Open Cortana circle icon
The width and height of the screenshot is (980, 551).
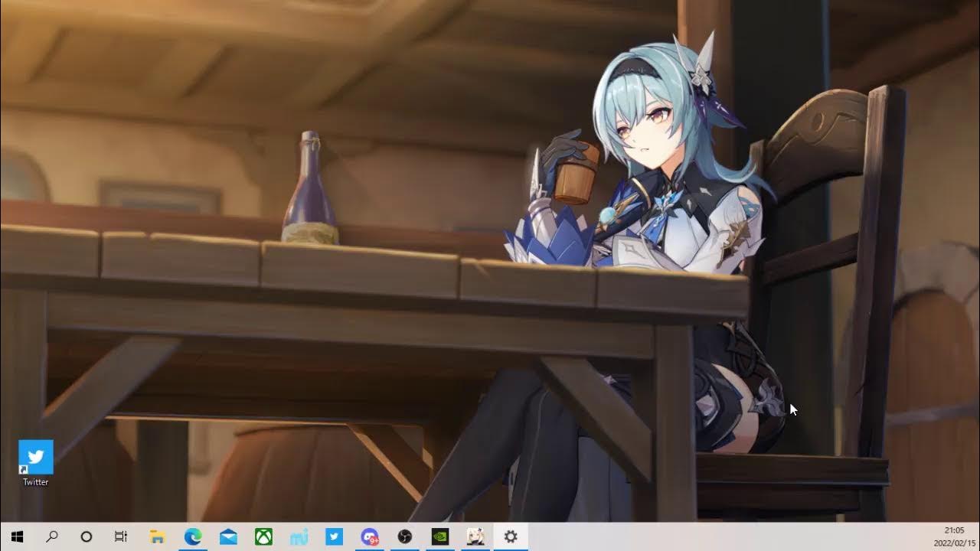(87, 537)
